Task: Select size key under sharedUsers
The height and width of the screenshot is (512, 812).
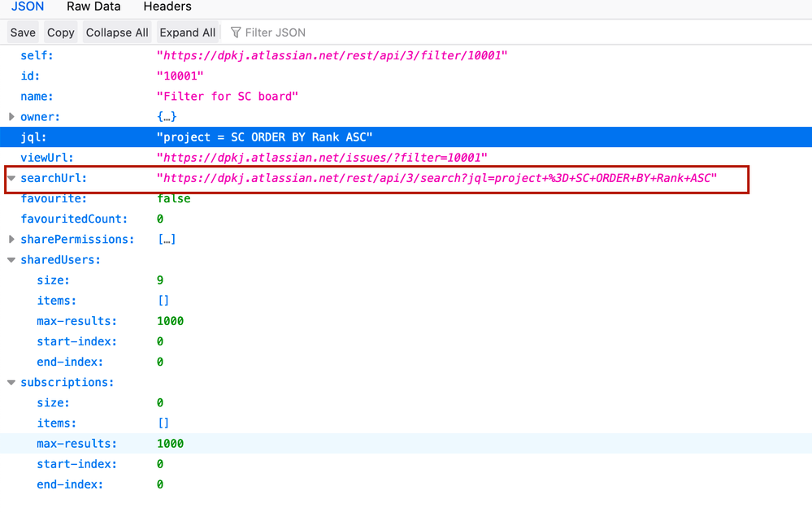Action: pos(54,280)
